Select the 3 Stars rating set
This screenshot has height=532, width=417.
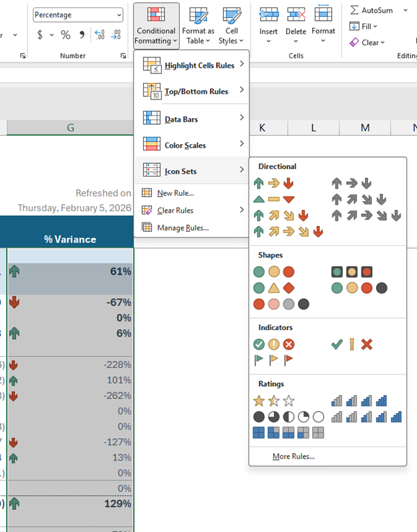click(x=273, y=401)
